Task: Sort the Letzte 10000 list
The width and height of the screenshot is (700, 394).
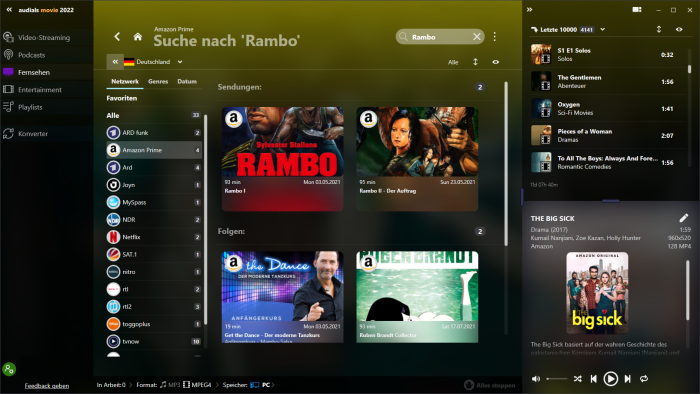Action: tap(659, 29)
